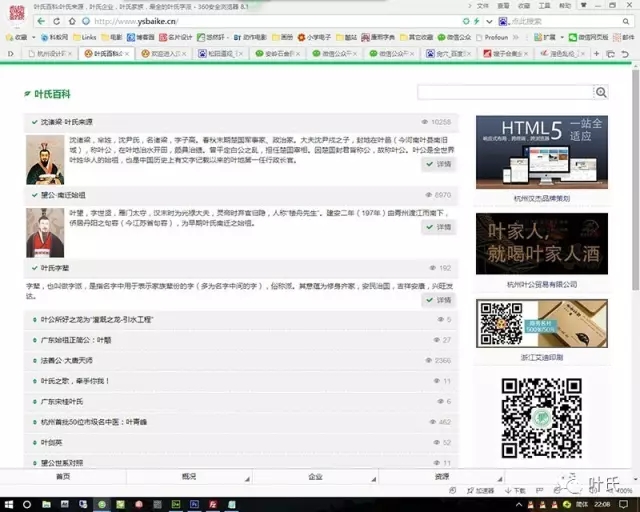640x512 pixels.
Task: Click the 叶望 portrait thumbnail
Action: 45,233
